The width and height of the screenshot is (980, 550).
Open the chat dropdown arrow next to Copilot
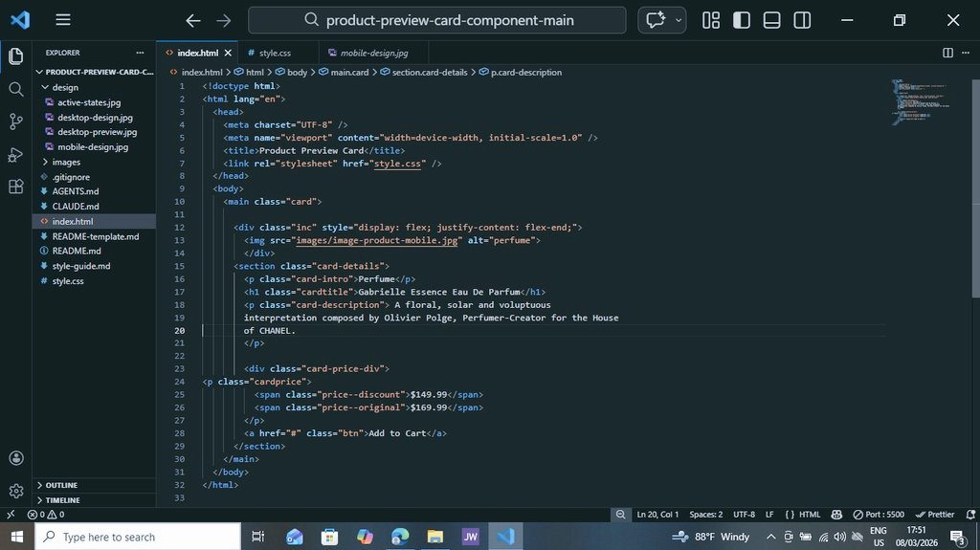coord(679,20)
